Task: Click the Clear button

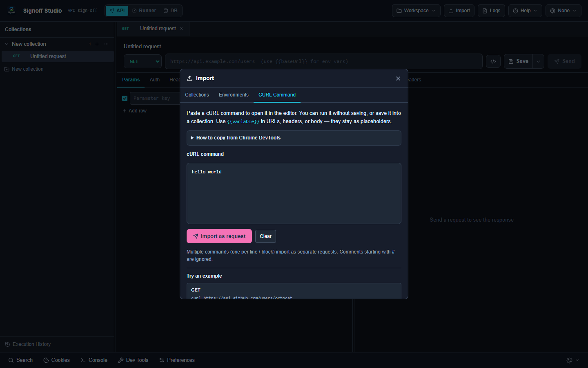Action: click(x=266, y=236)
